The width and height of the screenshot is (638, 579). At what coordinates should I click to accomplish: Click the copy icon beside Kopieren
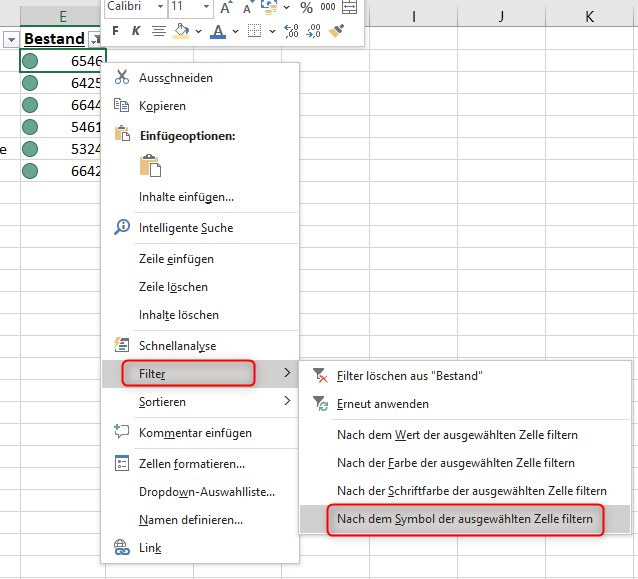pos(121,105)
